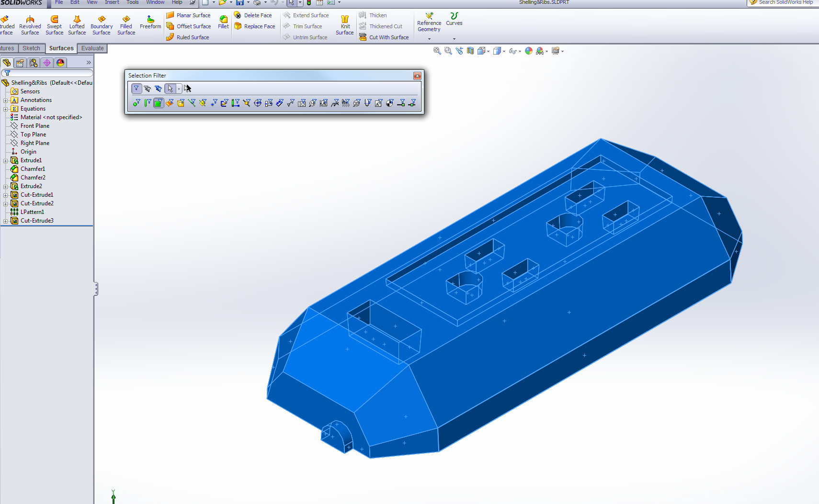Turn on the Filter Vertices toggle
The height and width of the screenshot is (504, 819).
tap(136, 103)
